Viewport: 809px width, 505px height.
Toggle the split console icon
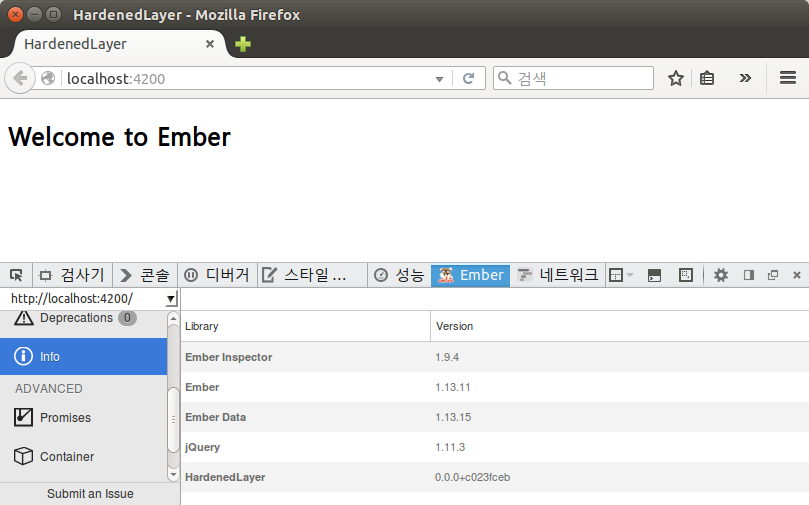click(x=654, y=275)
